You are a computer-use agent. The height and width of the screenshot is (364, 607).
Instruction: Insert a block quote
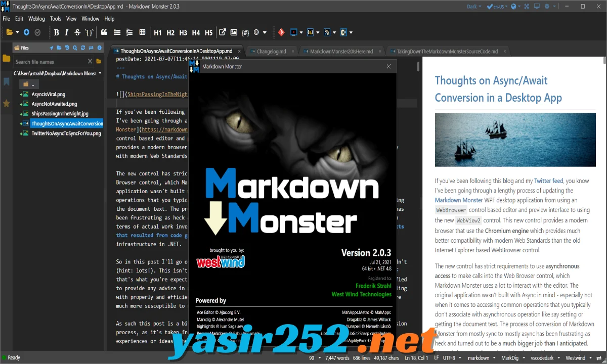click(104, 32)
